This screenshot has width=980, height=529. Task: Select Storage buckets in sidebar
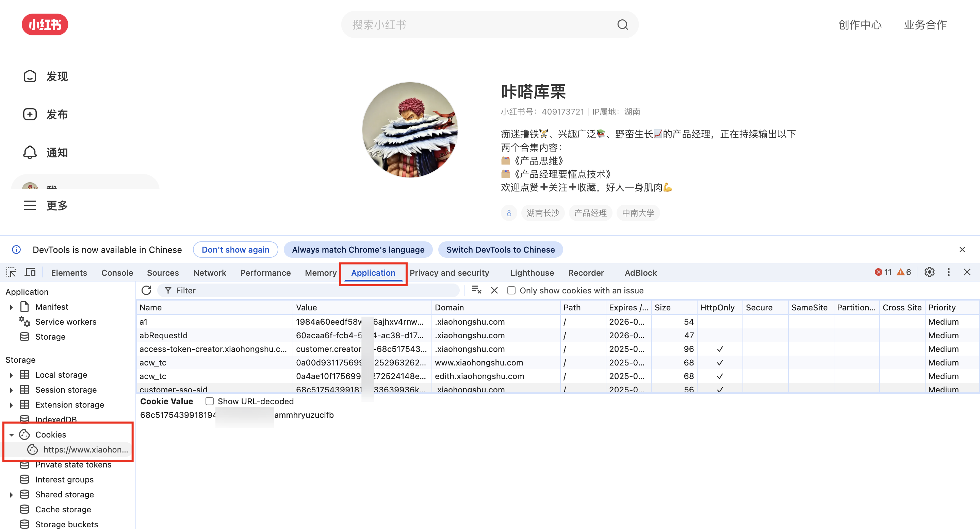point(66,524)
